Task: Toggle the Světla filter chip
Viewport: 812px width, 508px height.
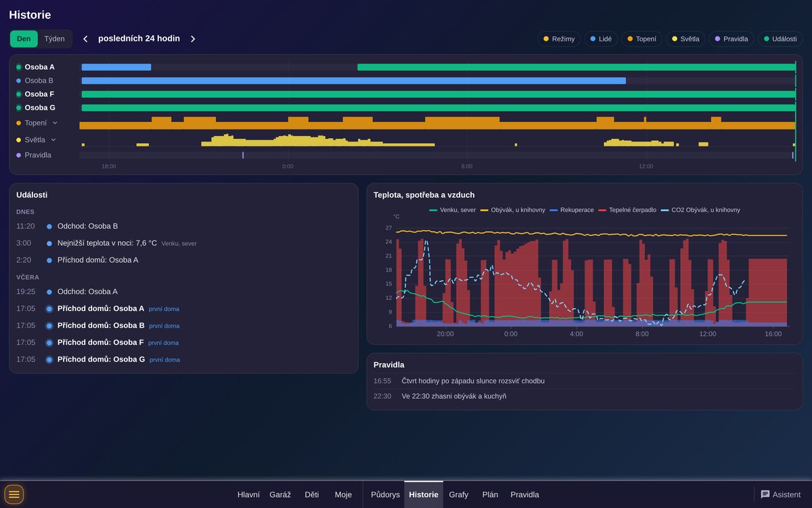Action: pyautogui.click(x=685, y=39)
